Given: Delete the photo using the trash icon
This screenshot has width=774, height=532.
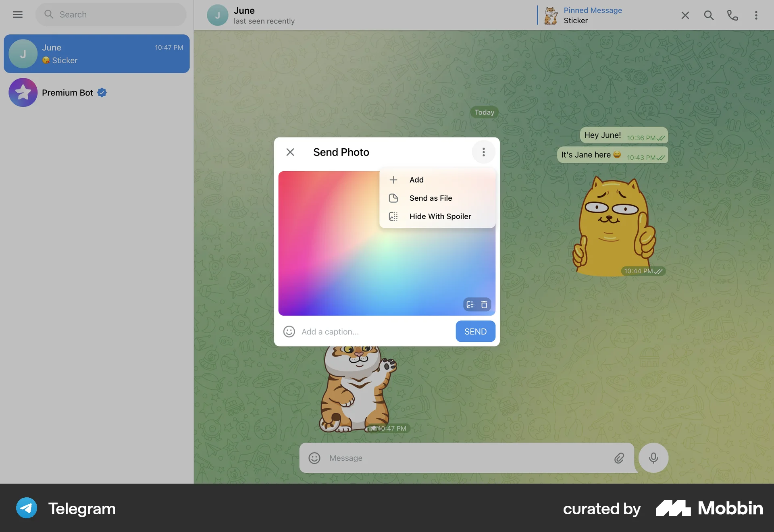Looking at the screenshot, I should [x=484, y=304].
